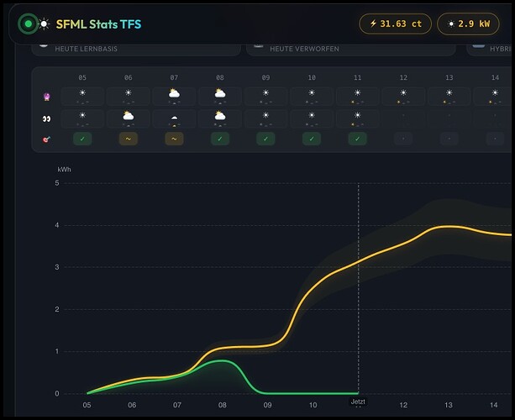
Task: Click green checkmark badge under hour 09
Action: pyautogui.click(x=265, y=139)
